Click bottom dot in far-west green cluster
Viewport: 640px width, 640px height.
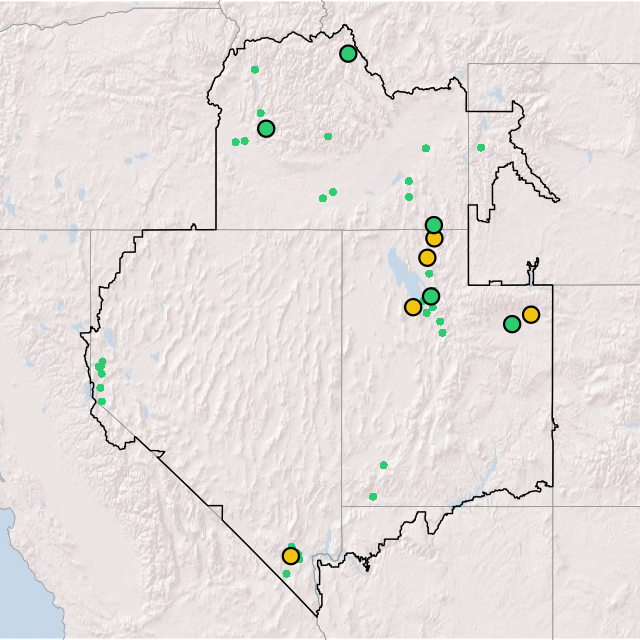pyautogui.click(x=101, y=401)
